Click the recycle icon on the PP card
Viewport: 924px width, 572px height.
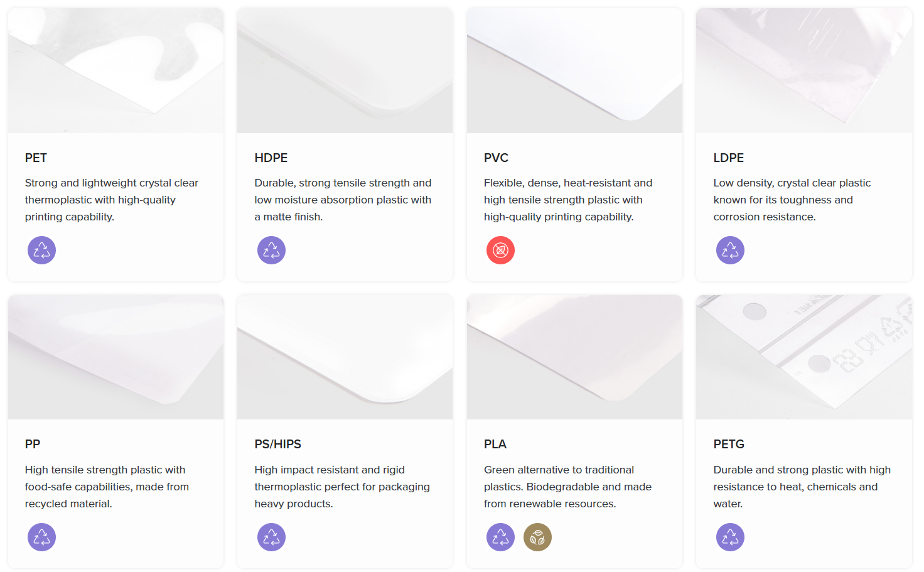coord(41,537)
